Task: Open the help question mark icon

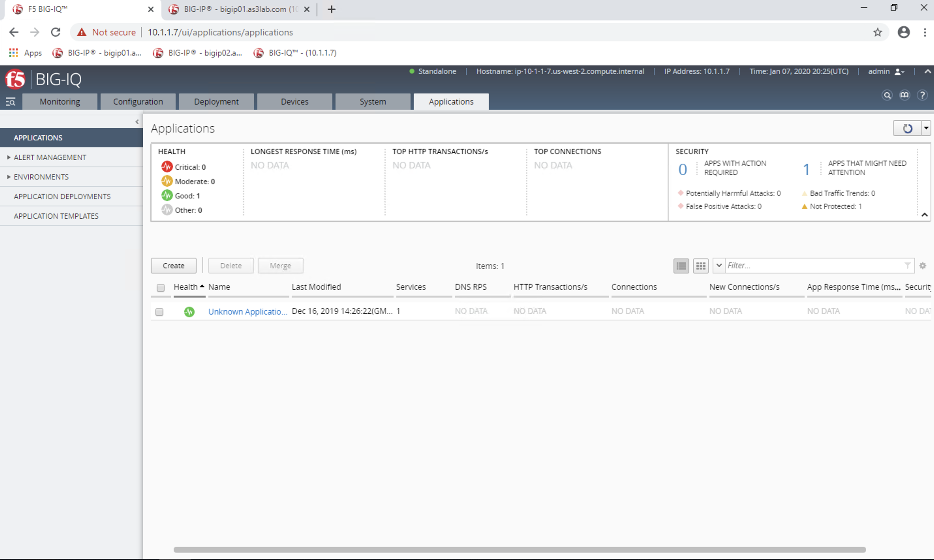Action: [x=922, y=95]
